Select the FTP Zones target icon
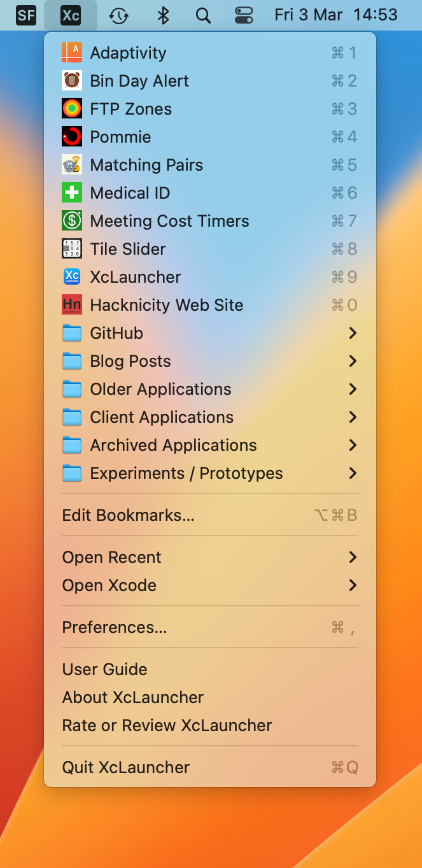Viewport: 422px width, 868px height. (x=72, y=109)
